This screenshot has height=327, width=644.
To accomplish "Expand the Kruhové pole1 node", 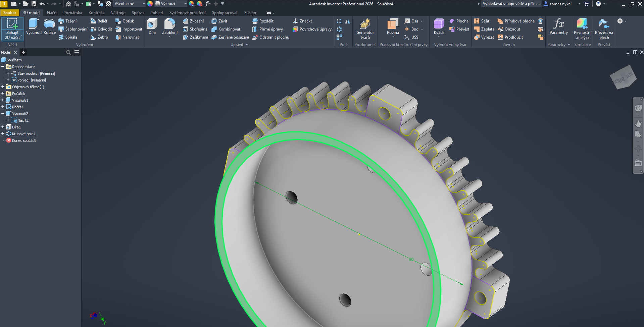I will click(3, 134).
